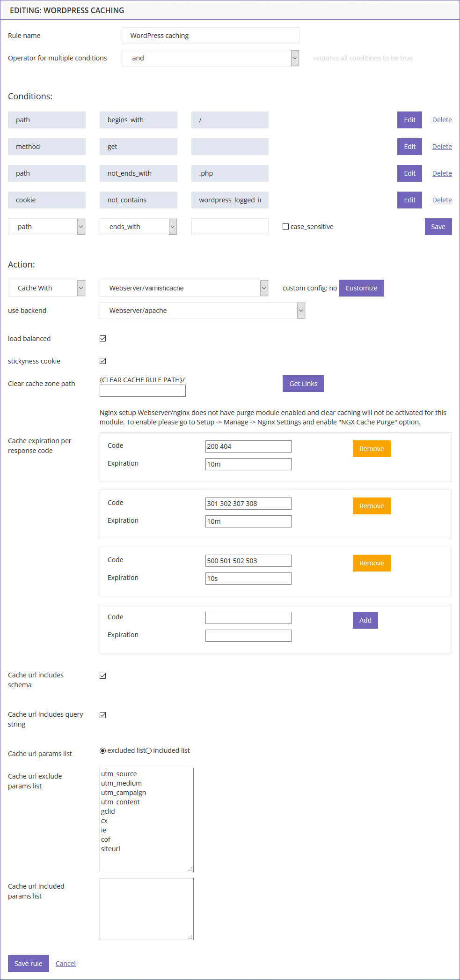Click the Cancel link
The height and width of the screenshot is (980, 460).
[66, 964]
